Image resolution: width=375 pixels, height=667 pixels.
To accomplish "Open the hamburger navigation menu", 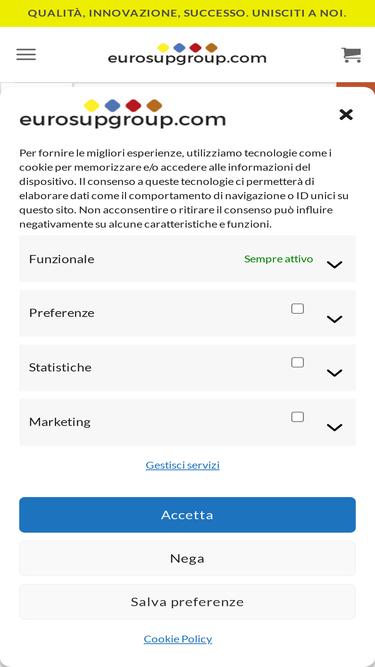I will (x=26, y=54).
